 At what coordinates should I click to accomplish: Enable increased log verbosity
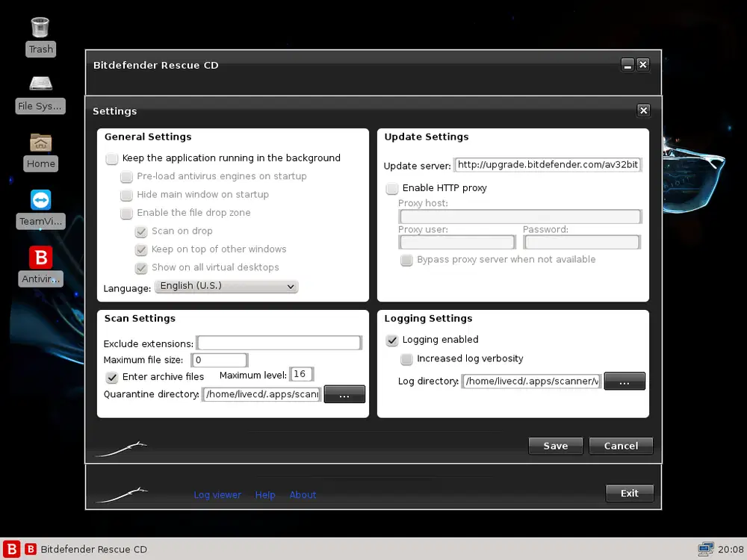407,359
